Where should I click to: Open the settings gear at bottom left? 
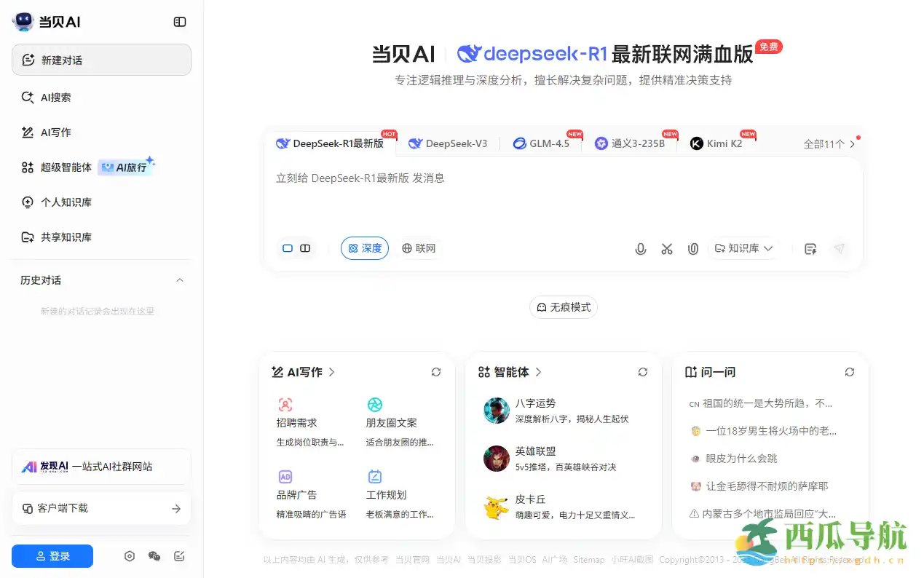coord(130,555)
